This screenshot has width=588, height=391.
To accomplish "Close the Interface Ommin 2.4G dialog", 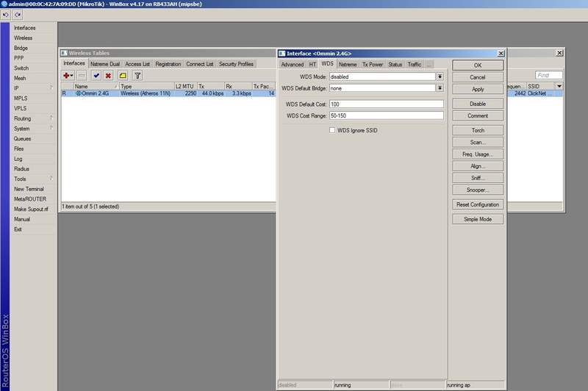I will click(501, 54).
